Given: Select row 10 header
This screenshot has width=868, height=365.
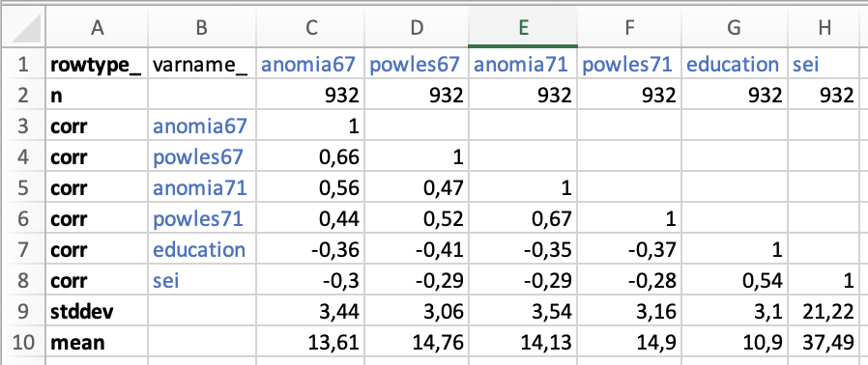Looking at the screenshot, I should click(23, 344).
